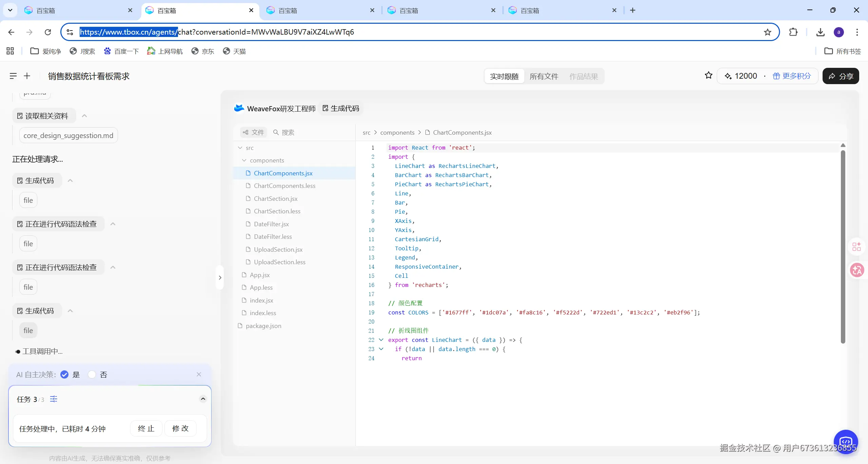Collapse the components folder

click(244, 160)
